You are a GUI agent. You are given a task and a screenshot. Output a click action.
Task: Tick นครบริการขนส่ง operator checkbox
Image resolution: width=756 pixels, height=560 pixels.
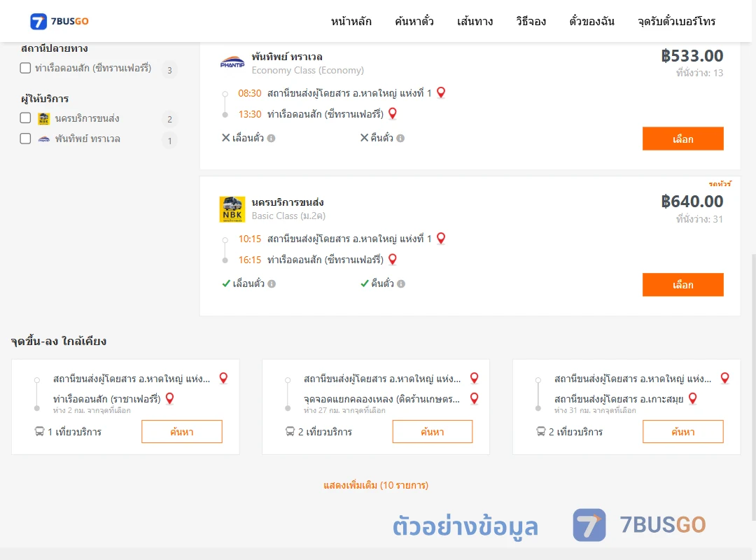click(x=26, y=118)
